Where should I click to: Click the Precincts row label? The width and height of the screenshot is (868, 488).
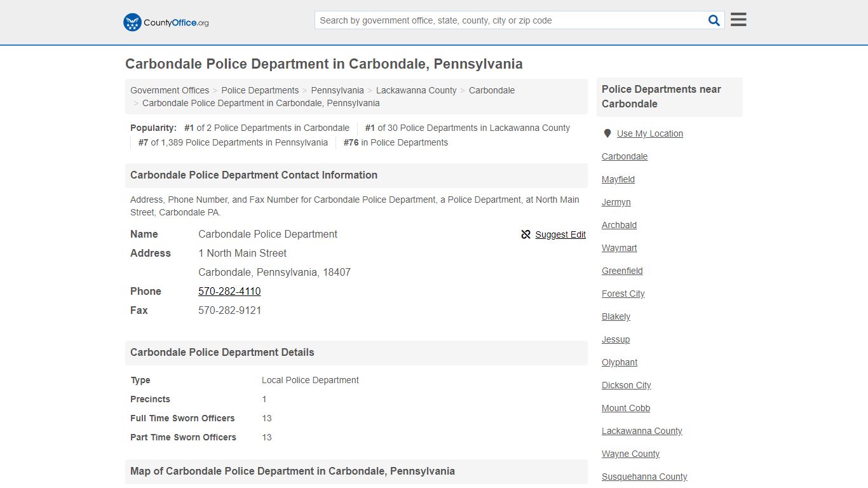point(150,399)
